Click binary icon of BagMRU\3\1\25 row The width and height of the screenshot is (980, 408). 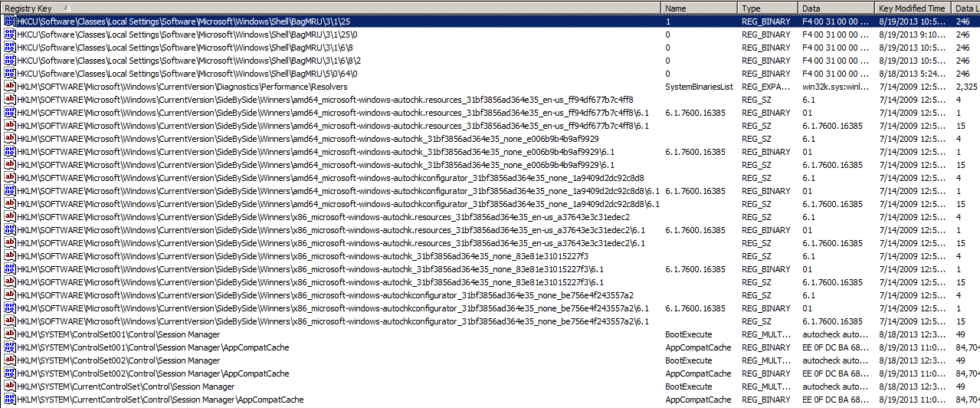tap(10, 21)
